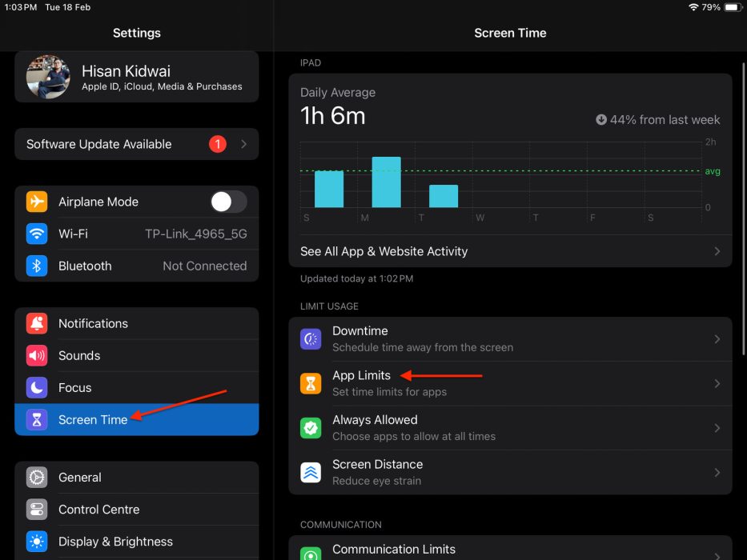Tap the Updated today at 1:02 PM text
The height and width of the screenshot is (560, 747).
tap(357, 278)
